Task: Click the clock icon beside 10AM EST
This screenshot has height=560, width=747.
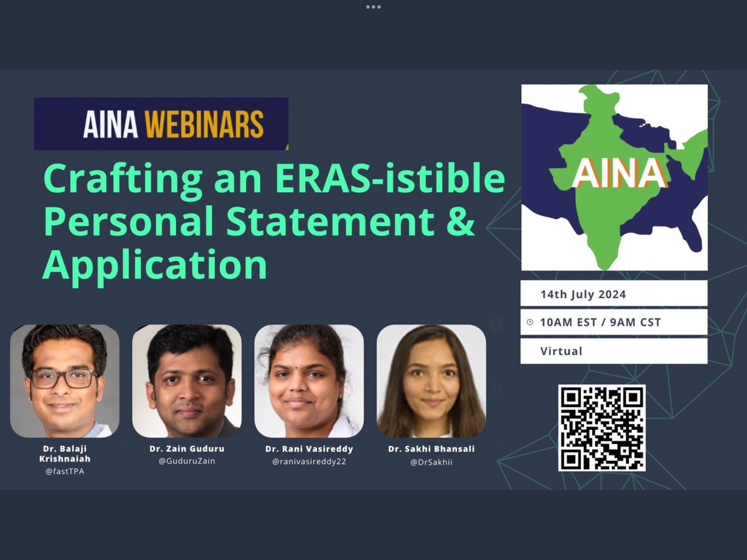Action: (530, 322)
